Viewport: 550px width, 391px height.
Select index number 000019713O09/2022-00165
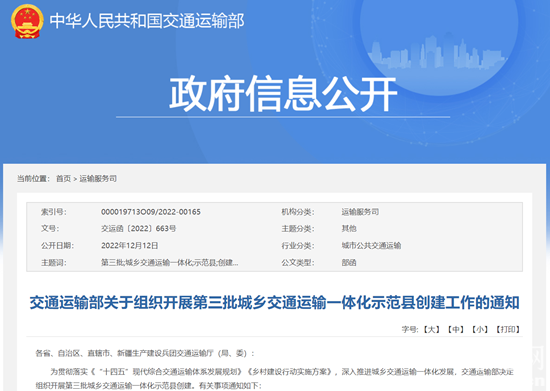[151, 212]
